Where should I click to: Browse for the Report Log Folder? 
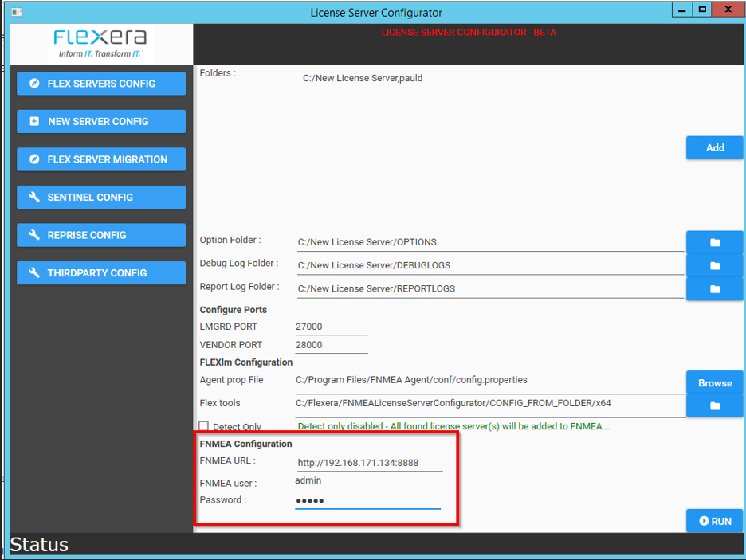715,289
